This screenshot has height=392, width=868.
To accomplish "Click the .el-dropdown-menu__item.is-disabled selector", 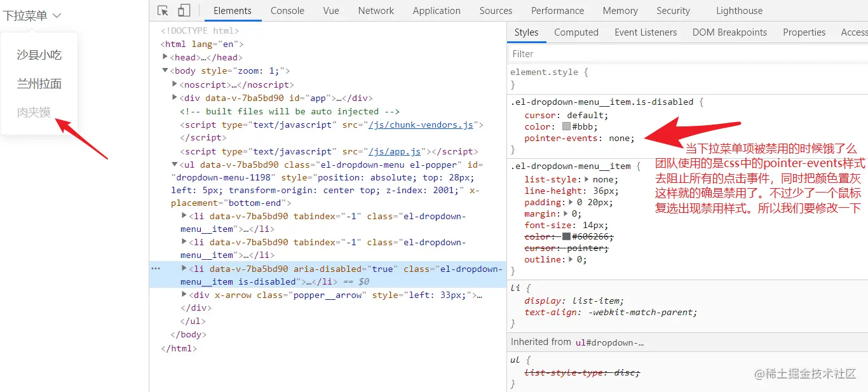I will coord(603,102).
